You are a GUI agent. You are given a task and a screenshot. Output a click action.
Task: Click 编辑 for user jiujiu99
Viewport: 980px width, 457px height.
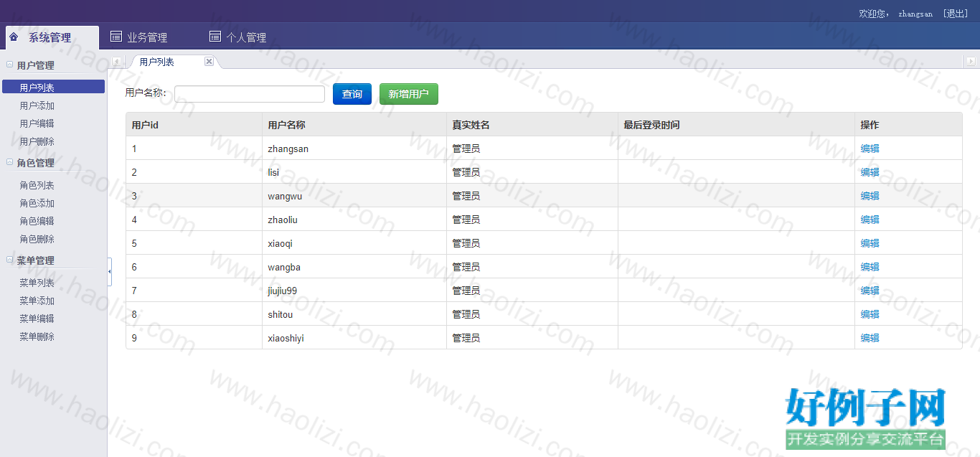870,291
